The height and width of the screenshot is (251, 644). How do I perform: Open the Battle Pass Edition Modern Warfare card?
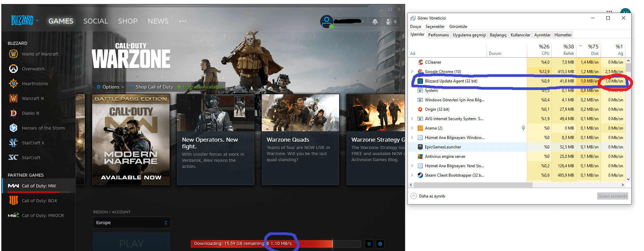(131, 140)
